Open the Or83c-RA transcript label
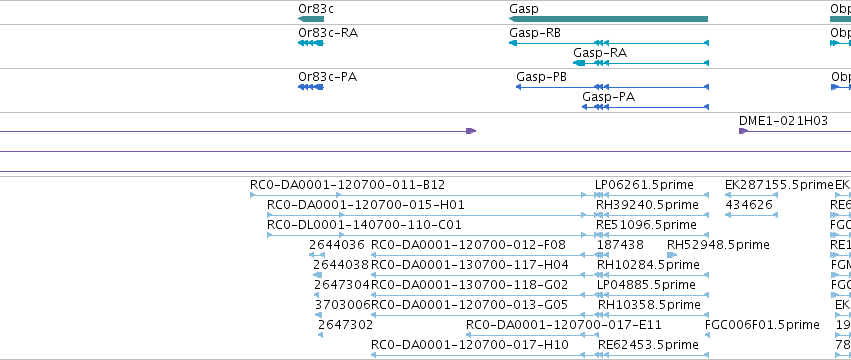The image size is (851, 360). [x=328, y=33]
